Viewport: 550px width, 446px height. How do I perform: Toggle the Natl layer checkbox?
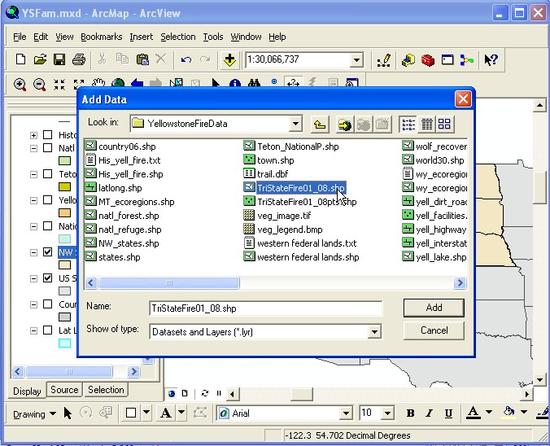point(47,148)
